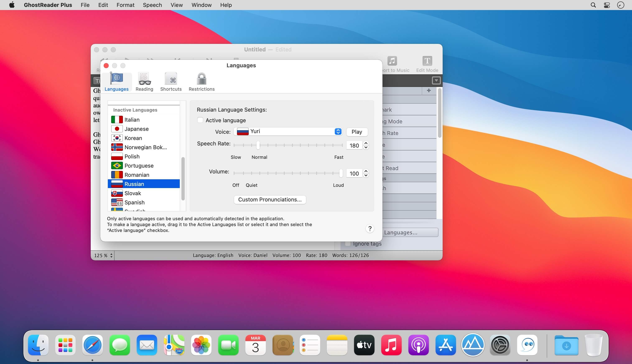Pick Polish from the inactive languages
The width and height of the screenshot is (632, 364).
144,157
